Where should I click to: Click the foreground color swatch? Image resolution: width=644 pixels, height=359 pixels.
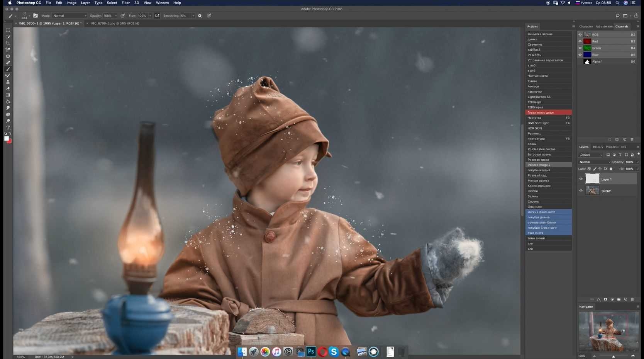click(x=6, y=138)
